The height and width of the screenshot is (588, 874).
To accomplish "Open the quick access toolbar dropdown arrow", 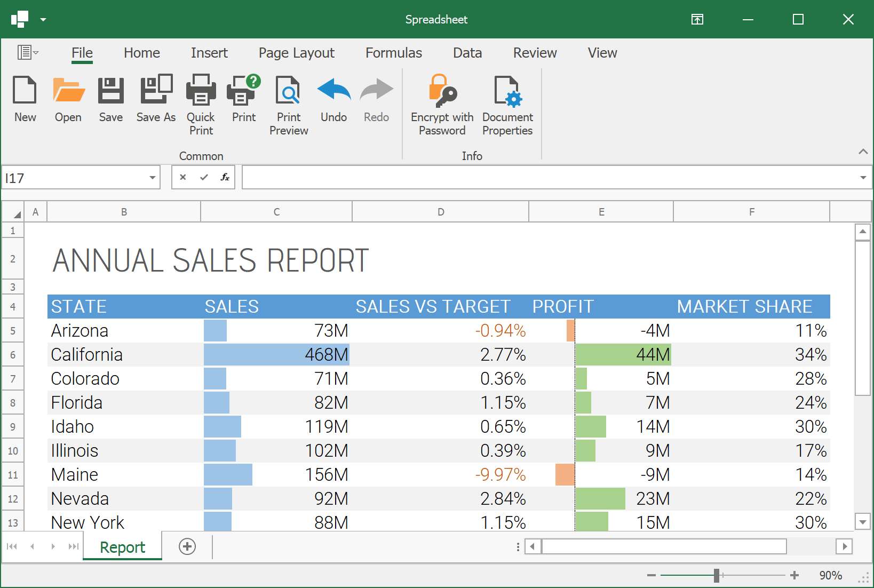I will (43, 20).
